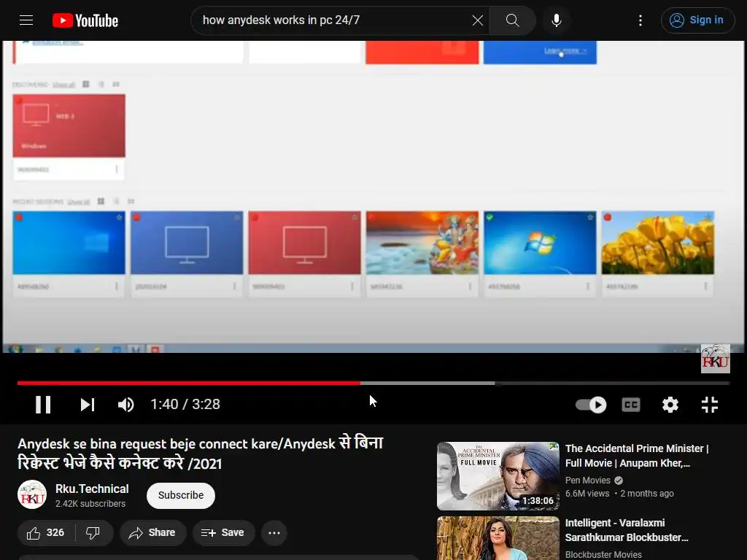Click the time display 1:40 / 3:28
Image resolution: width=747 pixels, height=560 pixels.
185,404
